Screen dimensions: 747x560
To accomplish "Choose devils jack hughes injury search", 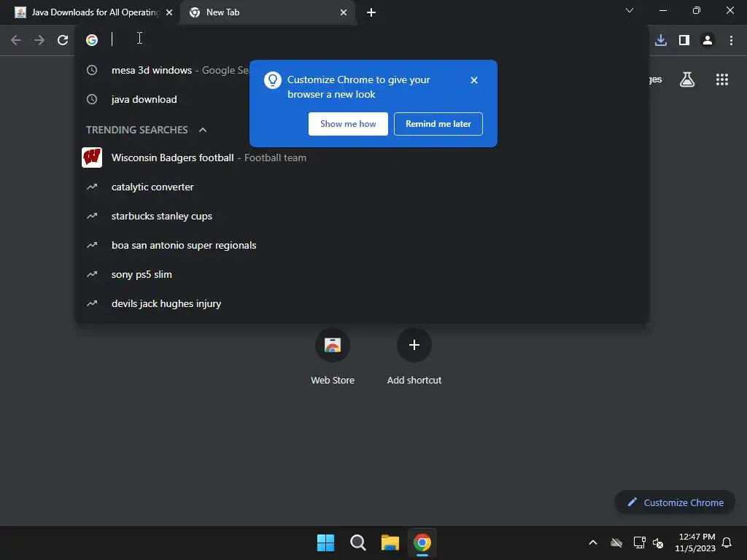I will pyautogui.click(x=362, y=303).
